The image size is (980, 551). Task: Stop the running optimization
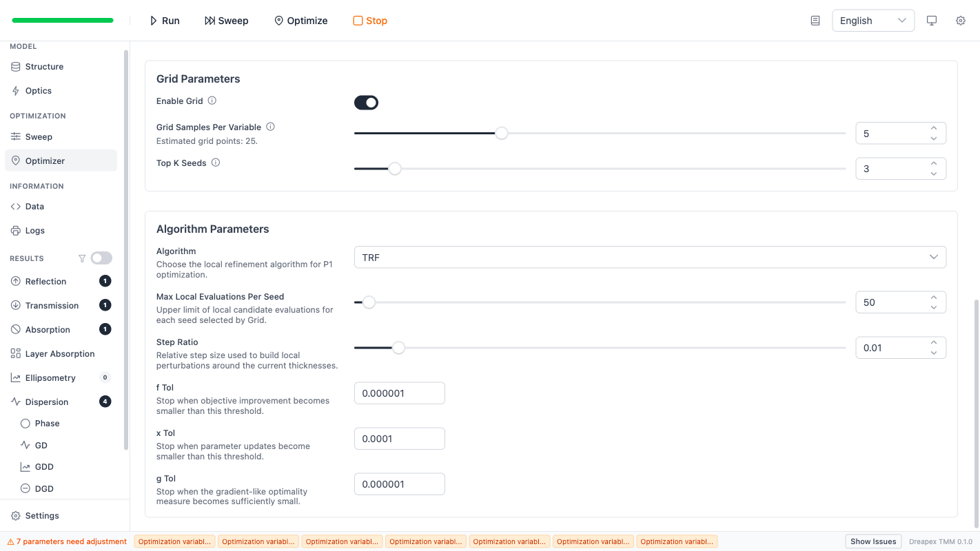click(x=369, y=21)
